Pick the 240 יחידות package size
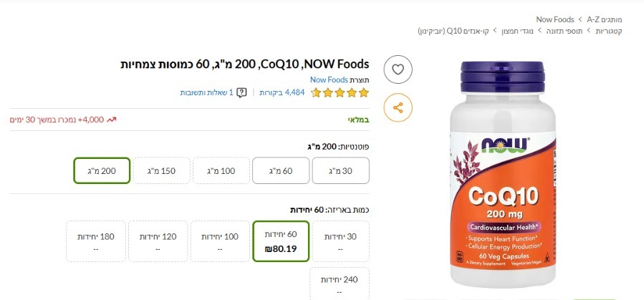Viewport: 644px width, 300px height. coord(341,284)
